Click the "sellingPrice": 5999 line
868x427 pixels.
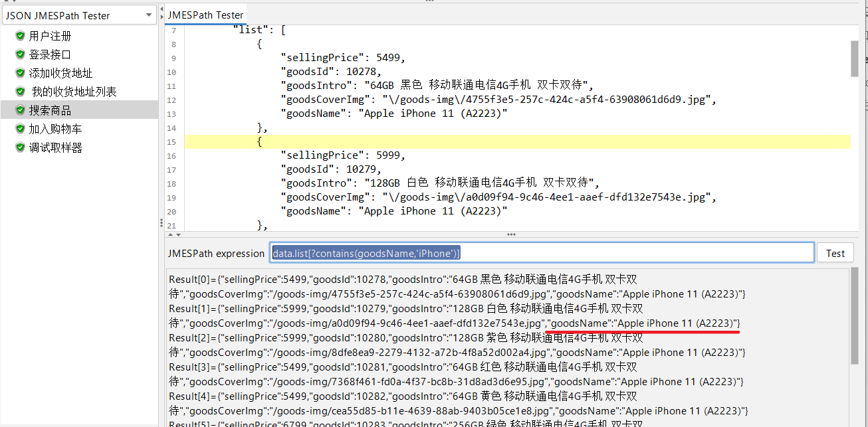343,155
